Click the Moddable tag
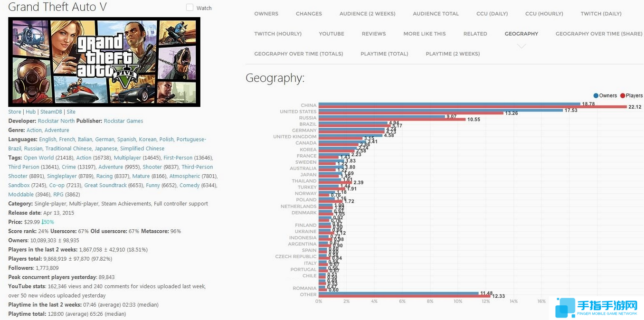The image size is (644, 320). point(21,195)
